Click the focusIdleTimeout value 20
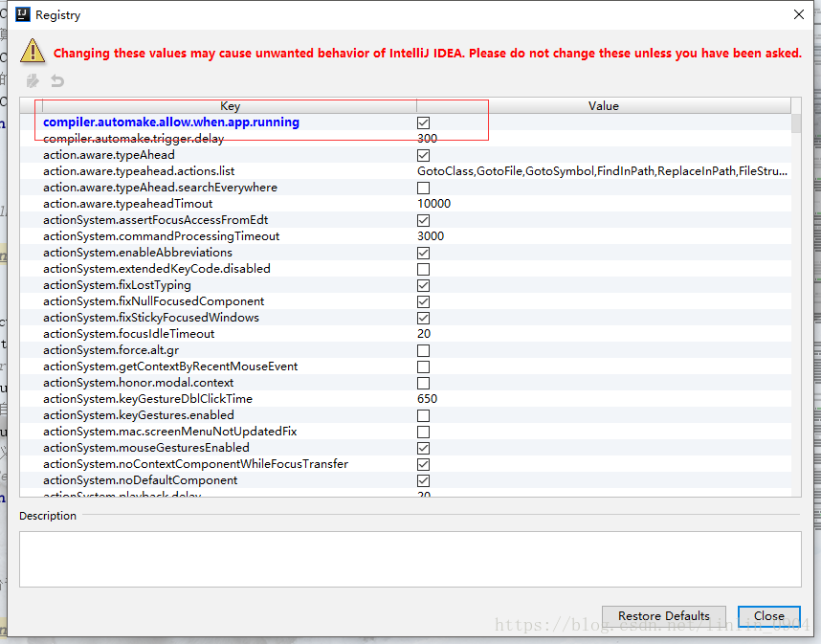The width and height of the screenshot is (821, 644). tap(424, 334)
